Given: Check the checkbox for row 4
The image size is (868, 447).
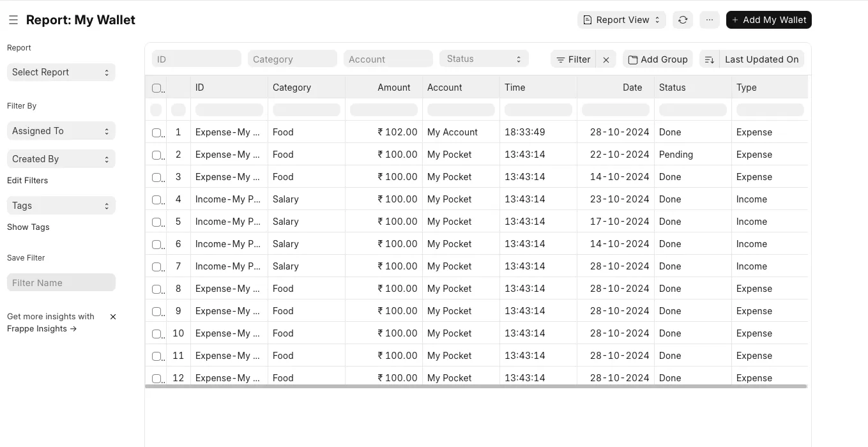Looking at the screenshot, I should pyautogui.click(x=156, y=200).
